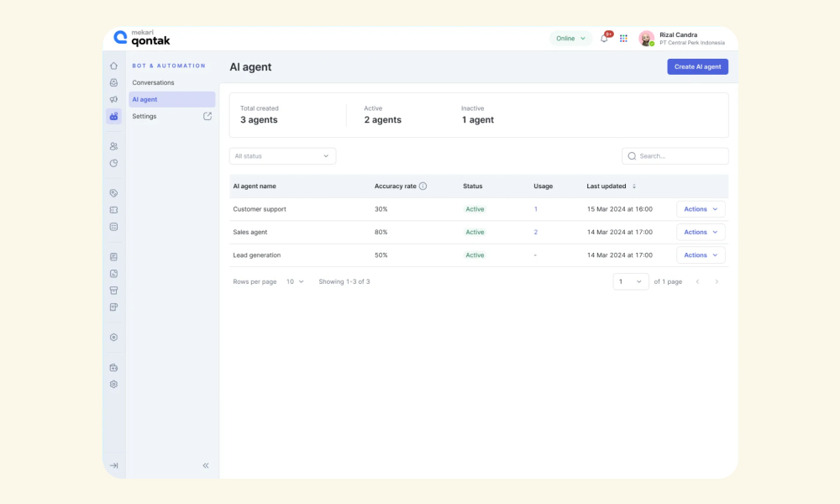Click the settings gear icon in sidebar

click(113, 384)
